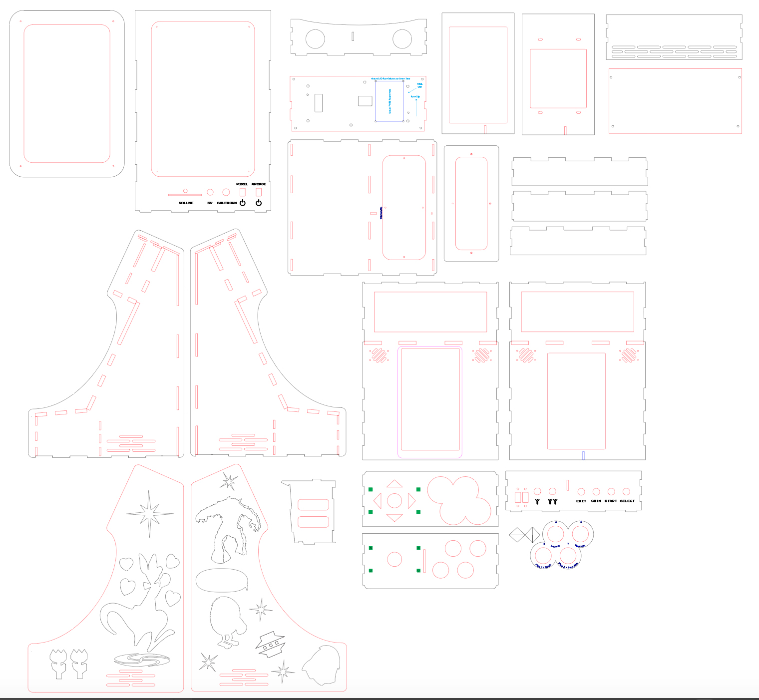
Task: Toggle the 5V power hole
Action: [210, 192]
